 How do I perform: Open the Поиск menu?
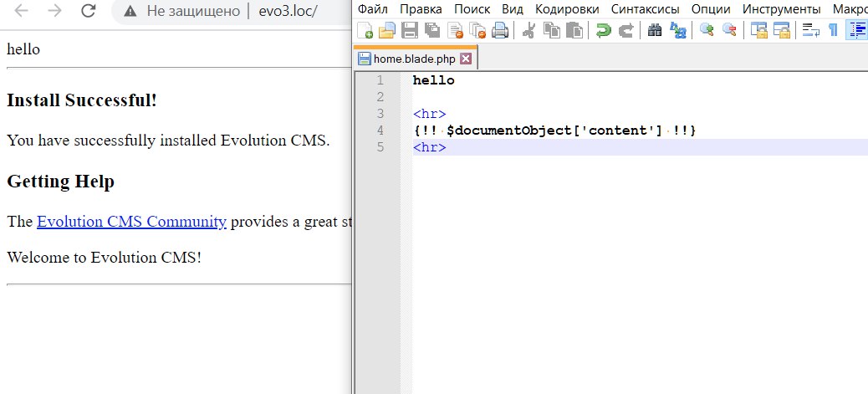click(472, 9)
